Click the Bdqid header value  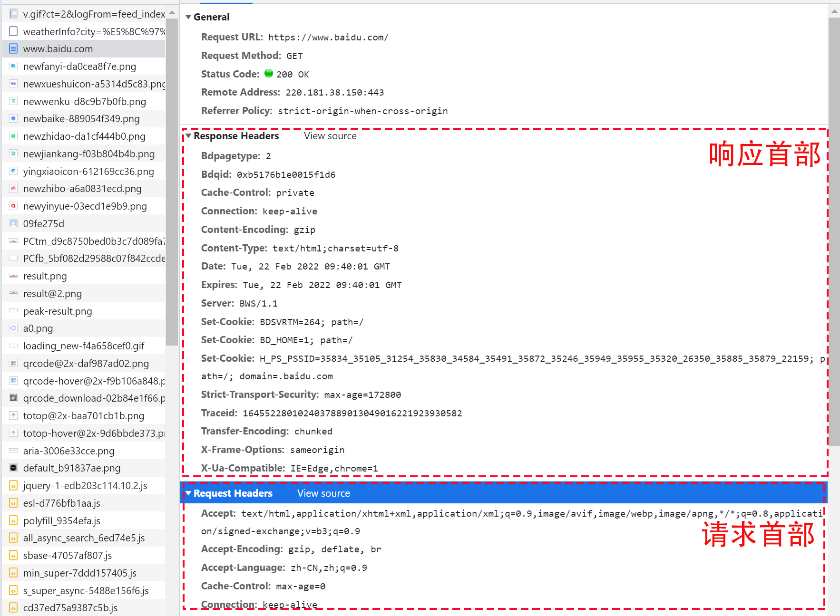(x=286, y=175)
